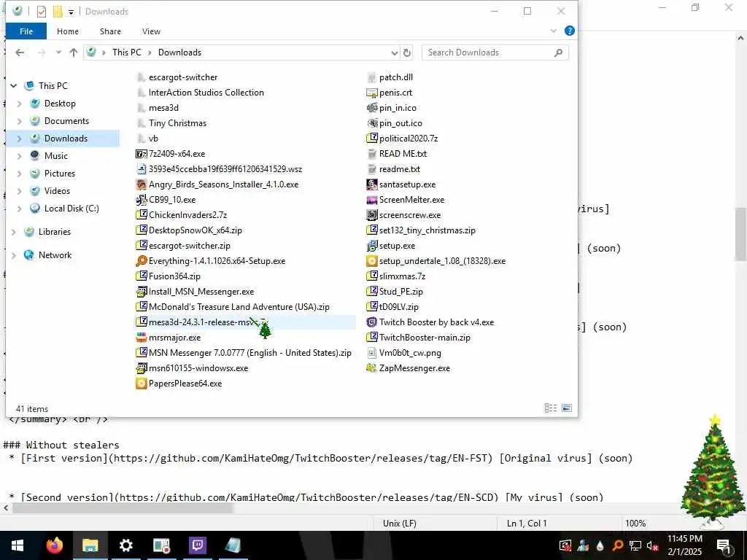Expand the Local Disk (C:) node
Viewport: 747px width, 560px height.
click(20, 209)
